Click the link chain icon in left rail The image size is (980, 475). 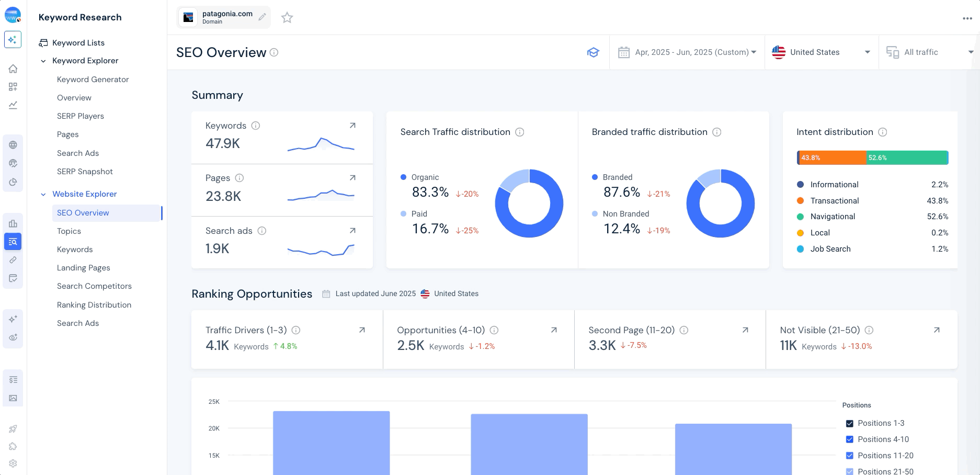(x=13, y=260)
